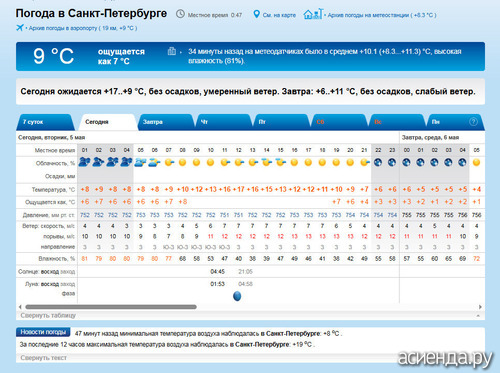
Task: Click the horizontal scrollbar thumb under table
Action: [x=111, y=307]
